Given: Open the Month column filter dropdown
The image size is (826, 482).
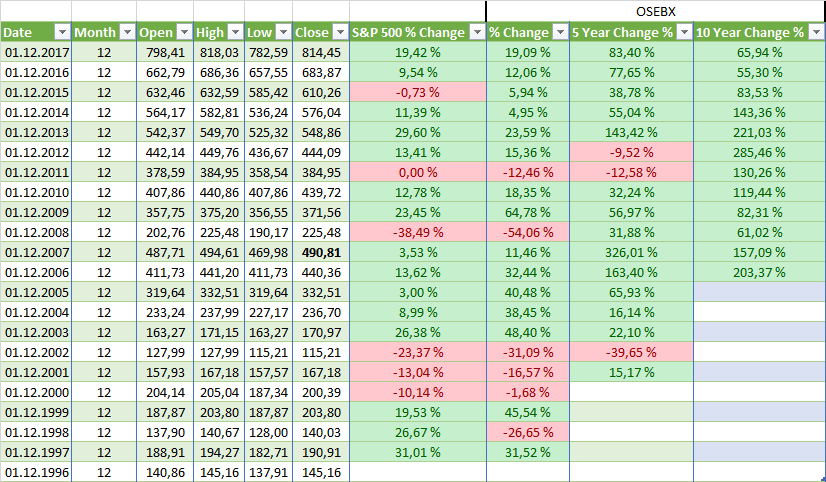Looking at the screenshot, I should [x=127, y=32].
